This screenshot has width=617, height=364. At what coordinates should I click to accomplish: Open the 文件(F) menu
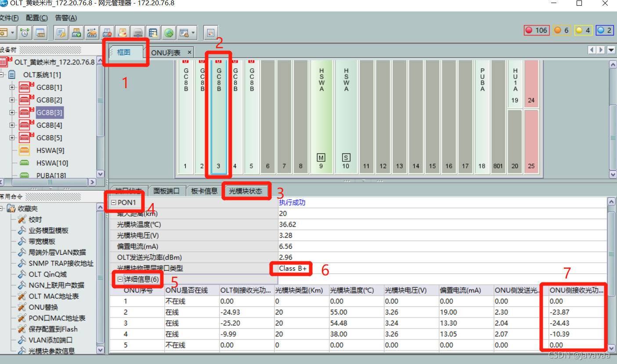click(x=9, y=18)
